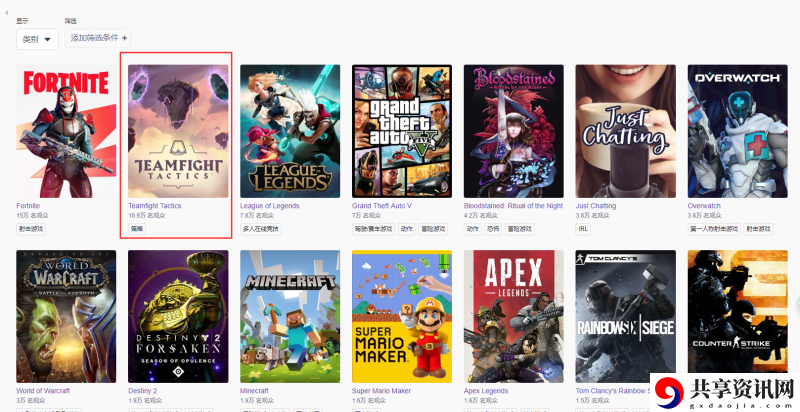
Task: Select the 第一人称射击游戏 tag under Overwatch
Action: point(714,229)
